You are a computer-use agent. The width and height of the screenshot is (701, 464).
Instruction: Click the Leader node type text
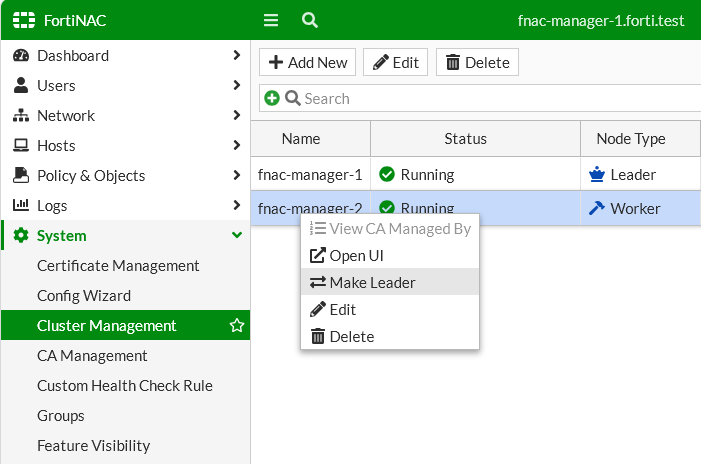633,174
